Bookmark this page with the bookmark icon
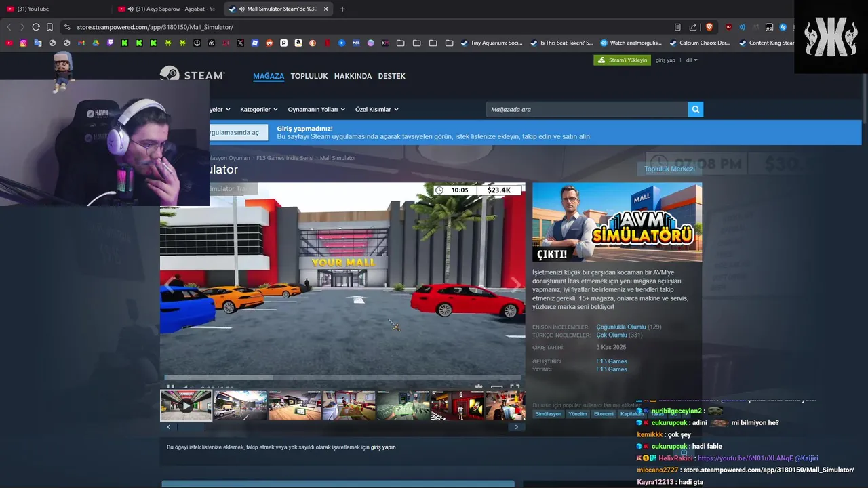Screen dimensions: 868x488 point(50,27)
